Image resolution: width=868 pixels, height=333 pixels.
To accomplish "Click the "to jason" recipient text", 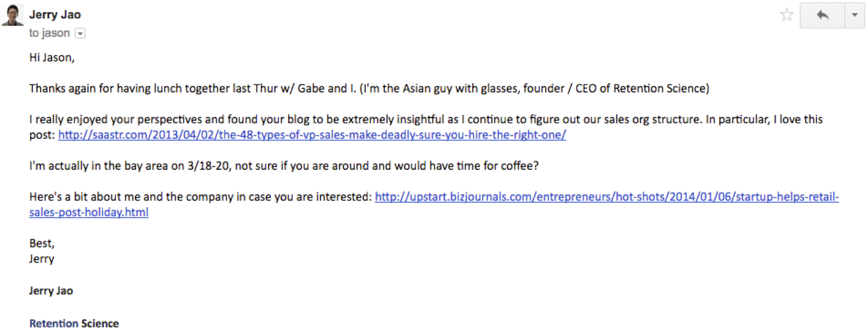I will (49, 33).
